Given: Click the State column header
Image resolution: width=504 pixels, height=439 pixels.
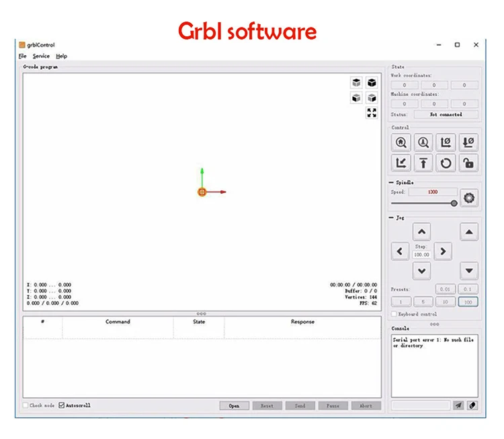Looking at the screenshot, I should 199,321.
